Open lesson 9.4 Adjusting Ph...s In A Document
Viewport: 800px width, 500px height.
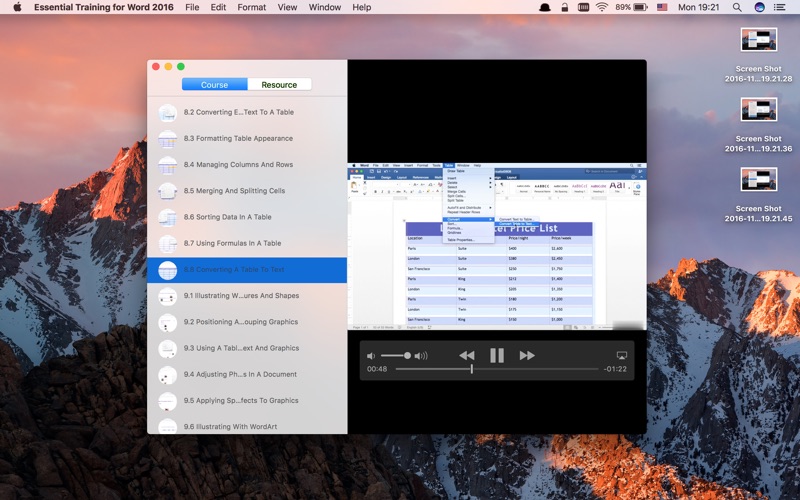247,374
